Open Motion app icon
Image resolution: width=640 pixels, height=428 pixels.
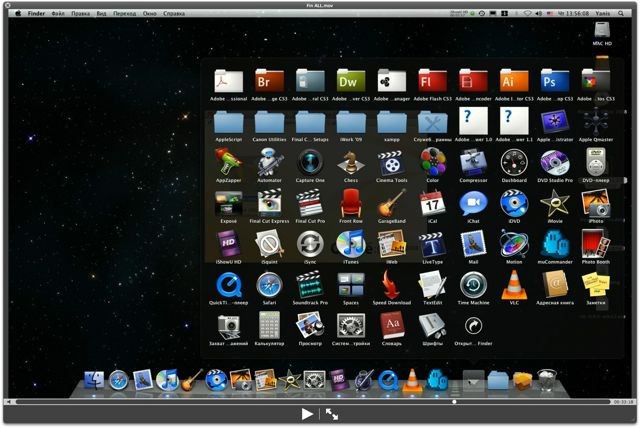point(514,244)
